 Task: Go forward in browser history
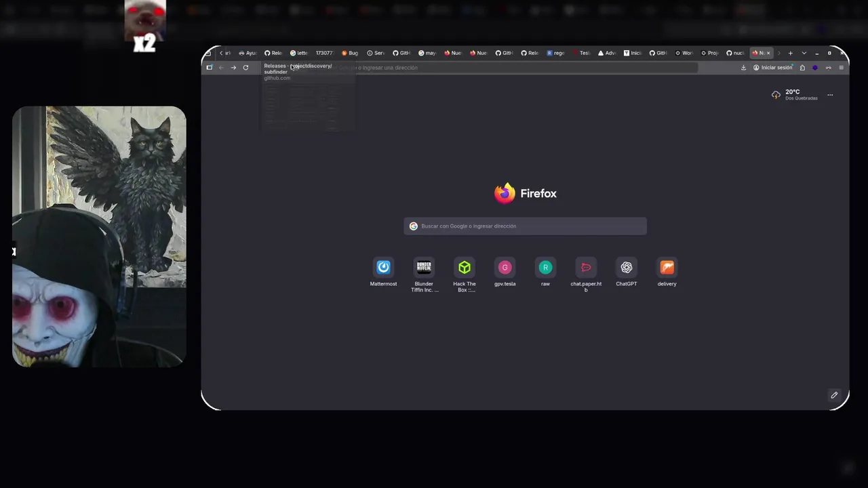pyautogui.click(x=233, y=68)
